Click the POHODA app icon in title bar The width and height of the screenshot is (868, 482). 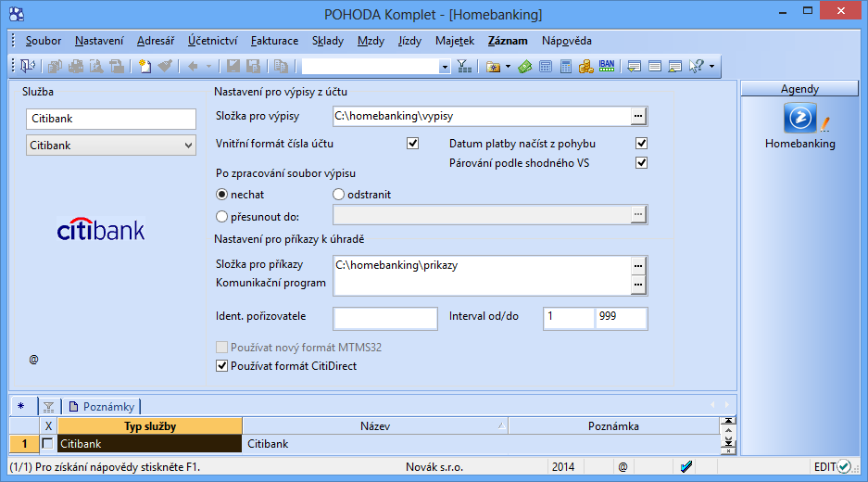17,14
